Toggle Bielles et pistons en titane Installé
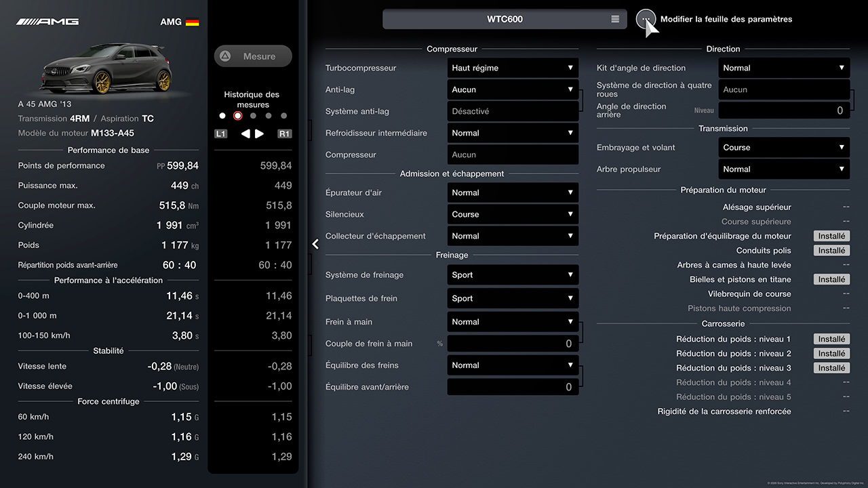This screenshot has height=488, width=868. click(831, 279)
